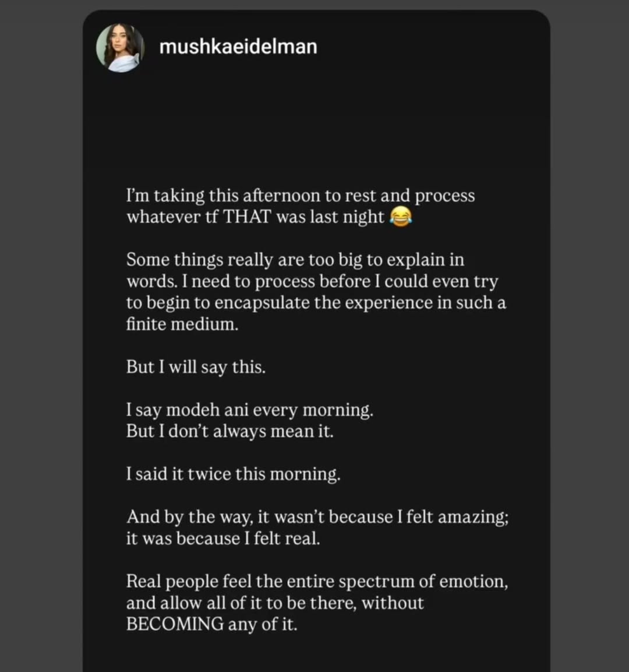This screenshot has height=672, width=629.
Task: Open the mushkaeidelman profile picture
Action: click(x=120, y=48)
